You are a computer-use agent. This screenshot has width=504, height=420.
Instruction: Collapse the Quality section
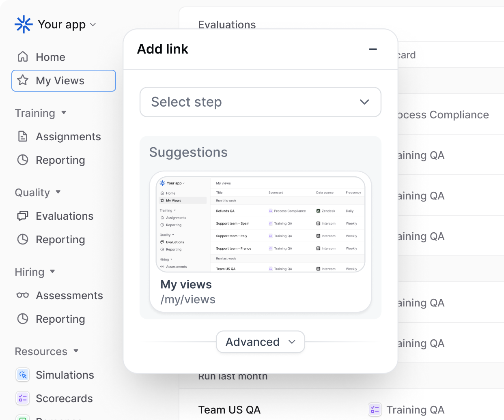(x=58, y=193)
